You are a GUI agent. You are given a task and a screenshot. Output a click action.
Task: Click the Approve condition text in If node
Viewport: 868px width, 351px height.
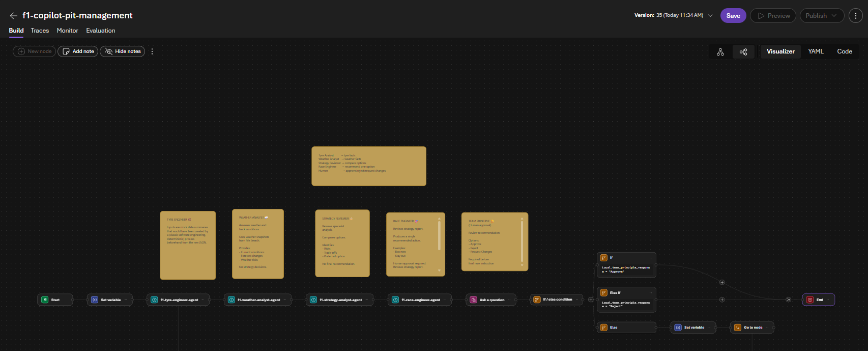626,269
